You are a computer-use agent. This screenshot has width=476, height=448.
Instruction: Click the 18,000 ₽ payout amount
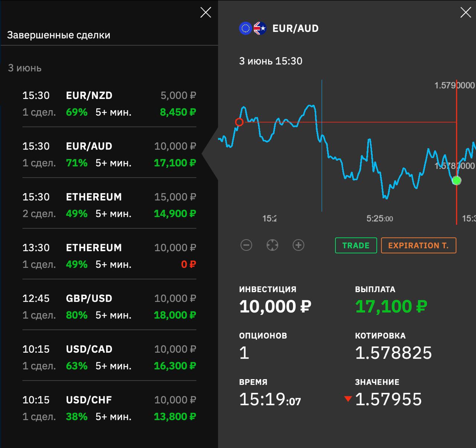(175, 315)
